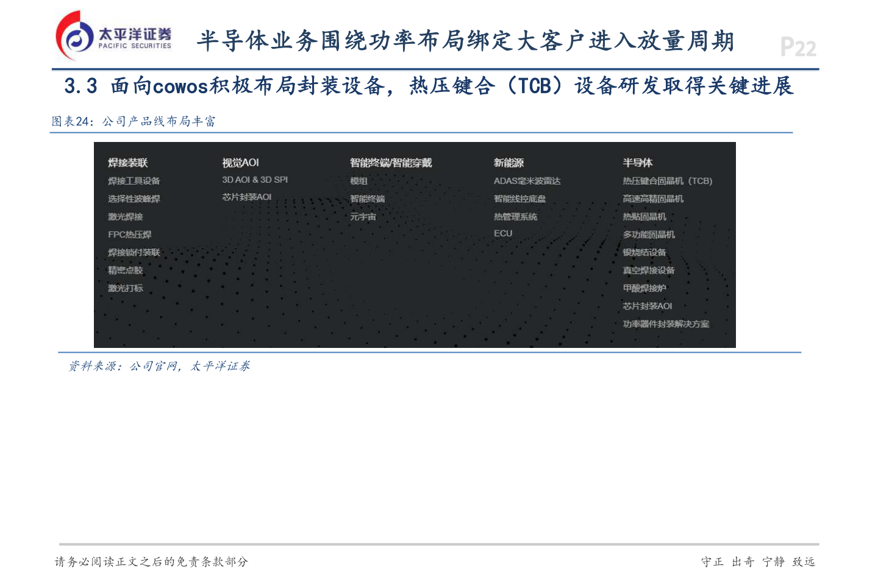Image resolution: width=878 pixels, height=588 pixels.
Task: Toggle the 热管理系统 entry
Action: pos(515,216)
